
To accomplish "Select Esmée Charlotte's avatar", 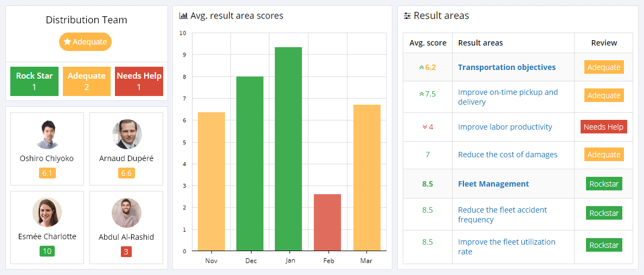I will click(x=47, y=212).
